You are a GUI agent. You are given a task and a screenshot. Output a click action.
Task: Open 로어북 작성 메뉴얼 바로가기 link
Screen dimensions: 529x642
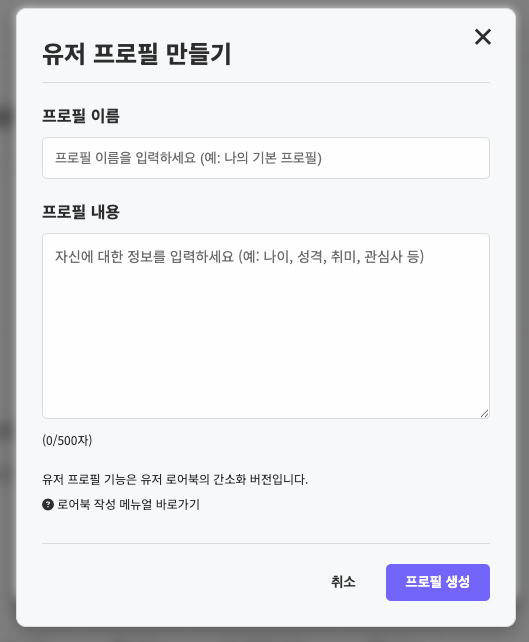click(x=128, y=504)
